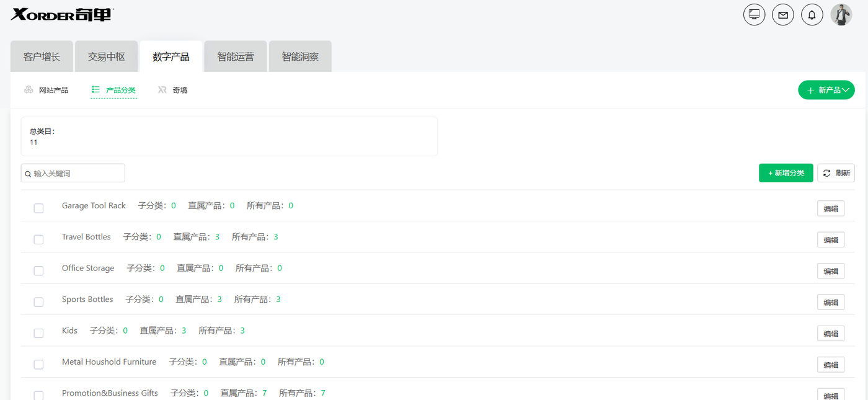Click the Garage Tool Rack category name

point(94,205)
